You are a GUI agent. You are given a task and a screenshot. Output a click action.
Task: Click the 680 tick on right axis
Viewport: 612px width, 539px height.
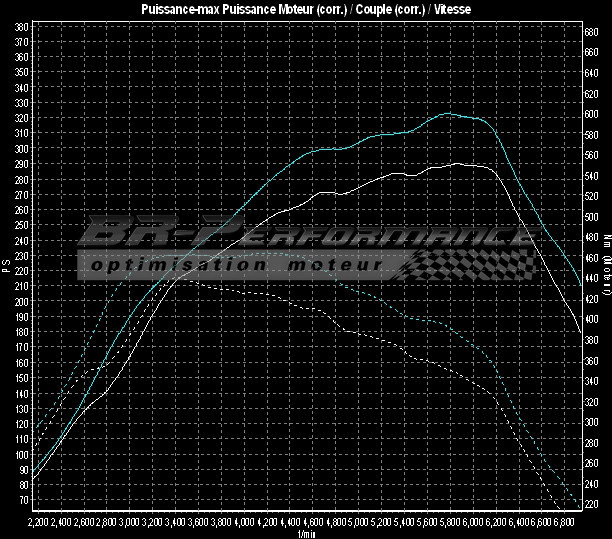tap(591, 32)
